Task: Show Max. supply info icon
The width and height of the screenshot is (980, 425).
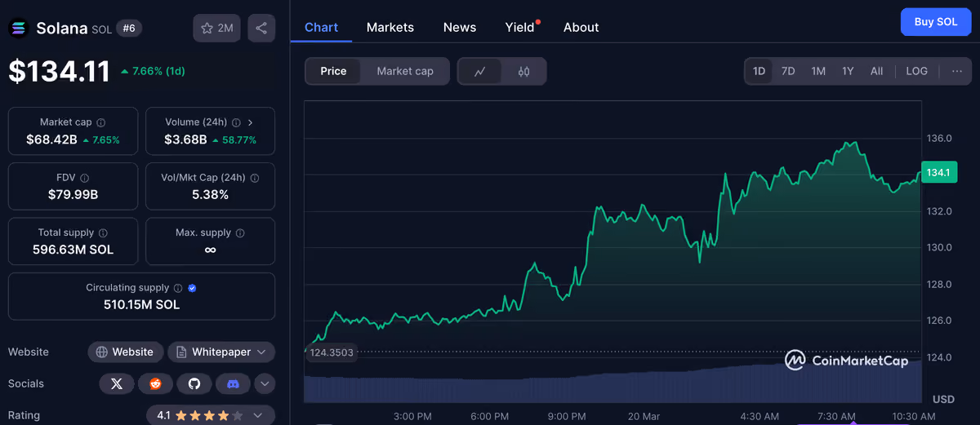Action: tap(239, 232)
